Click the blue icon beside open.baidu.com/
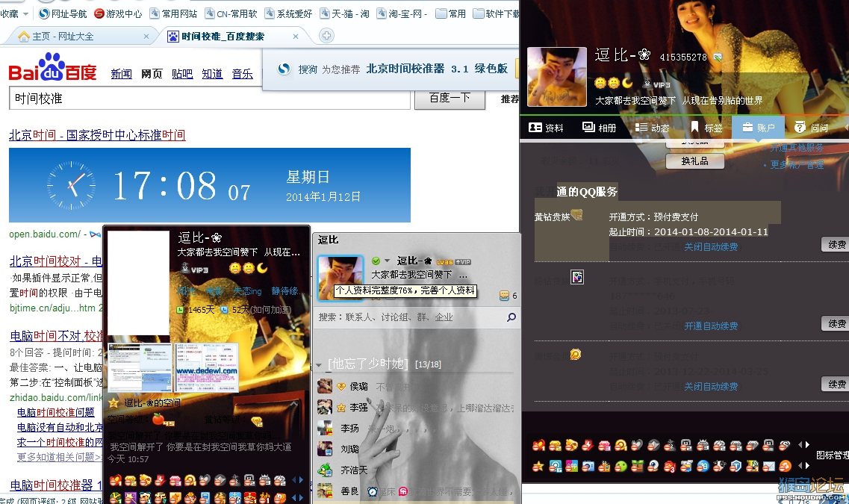Viewport: 849px width, 504px height. [96, 234]
